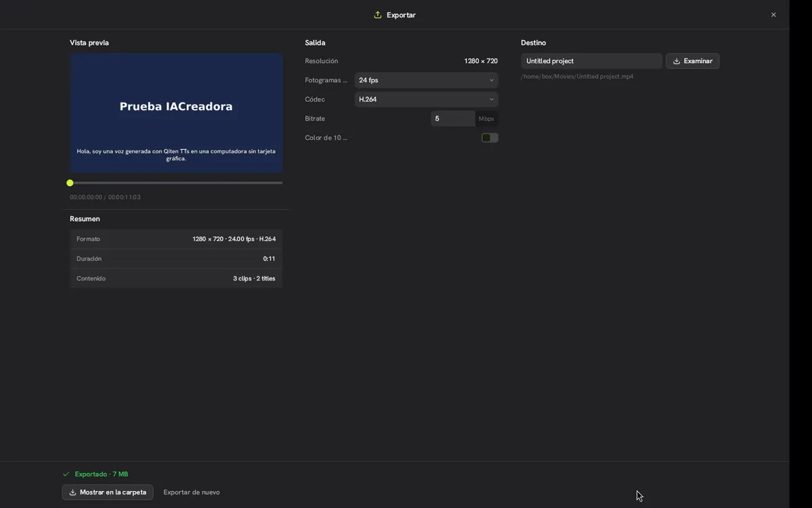Click the green checkmark next to Exportado
Screen dimensions: 812x508
point(66,474)
